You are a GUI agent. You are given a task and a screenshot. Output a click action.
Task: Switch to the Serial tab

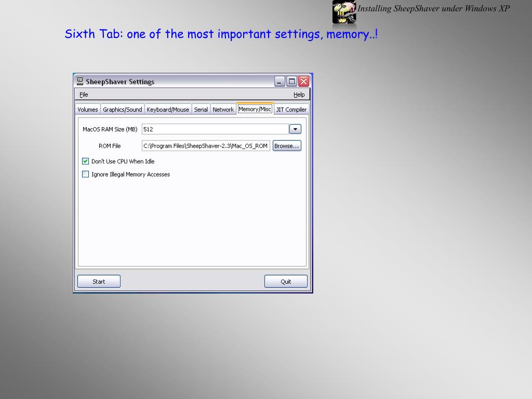[201, 110]
